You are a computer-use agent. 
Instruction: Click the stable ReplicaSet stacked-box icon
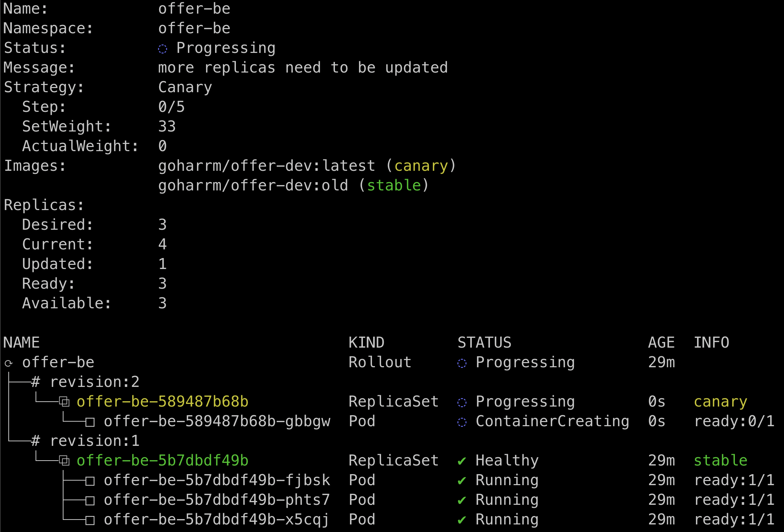click(x=65, y=461)
